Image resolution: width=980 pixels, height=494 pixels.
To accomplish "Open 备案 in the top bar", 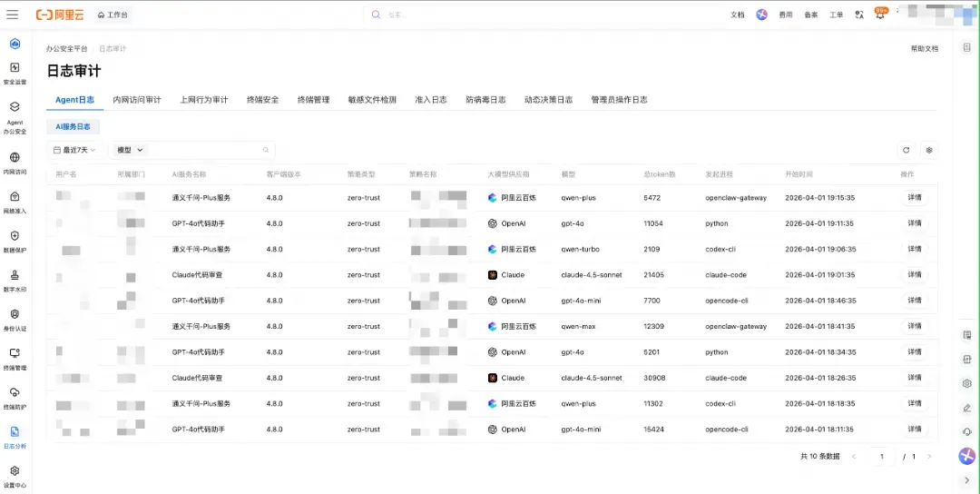I will coord(810,15).
